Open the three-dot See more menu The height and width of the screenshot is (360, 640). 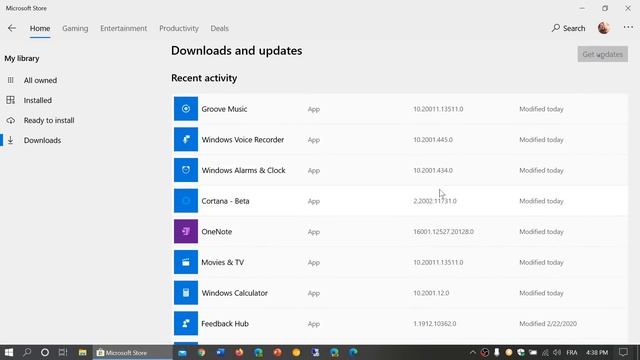pyautogui.click(x=628, y=27)
